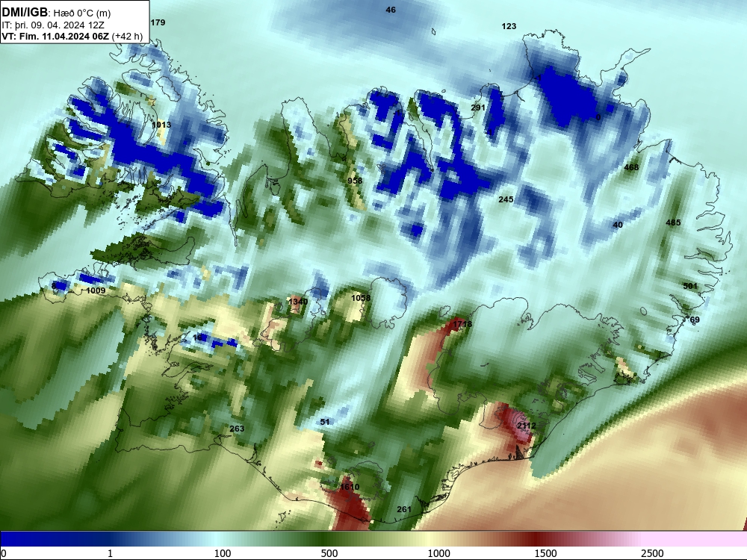The width and height of the screenshot is (747, 560).
Task: Click the map value 958
Action: pos(355,181)
